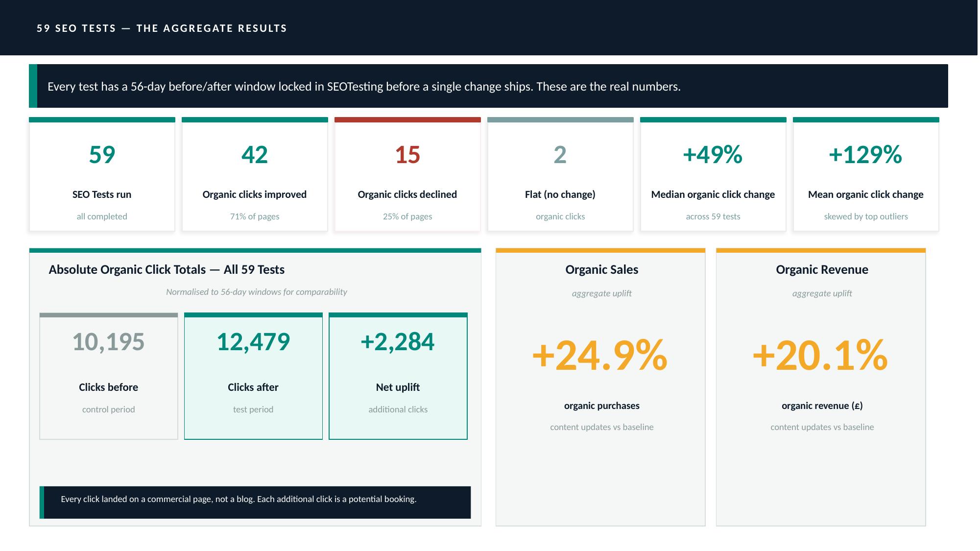
Task: Click the 'test period' caption
Action: [x=253, y=409]
